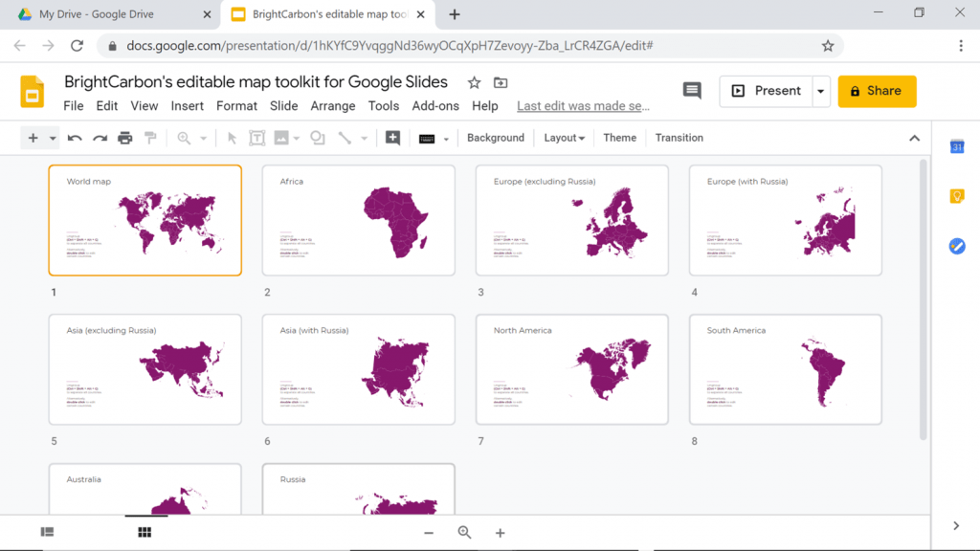Image resolution: width=980 pixels, height=551 pixels.
Task: Switch to grid view
Action: pos(145,532)
